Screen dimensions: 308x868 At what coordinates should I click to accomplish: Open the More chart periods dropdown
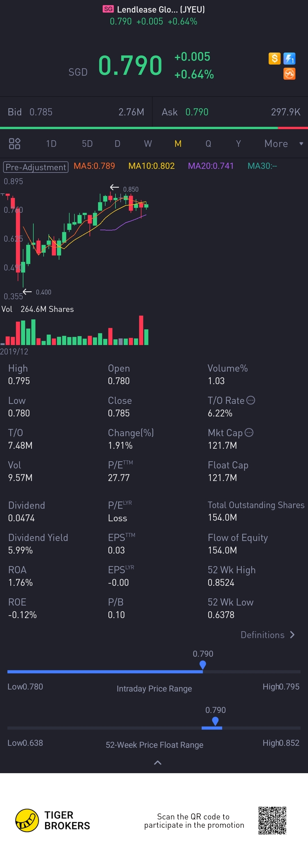284,144
